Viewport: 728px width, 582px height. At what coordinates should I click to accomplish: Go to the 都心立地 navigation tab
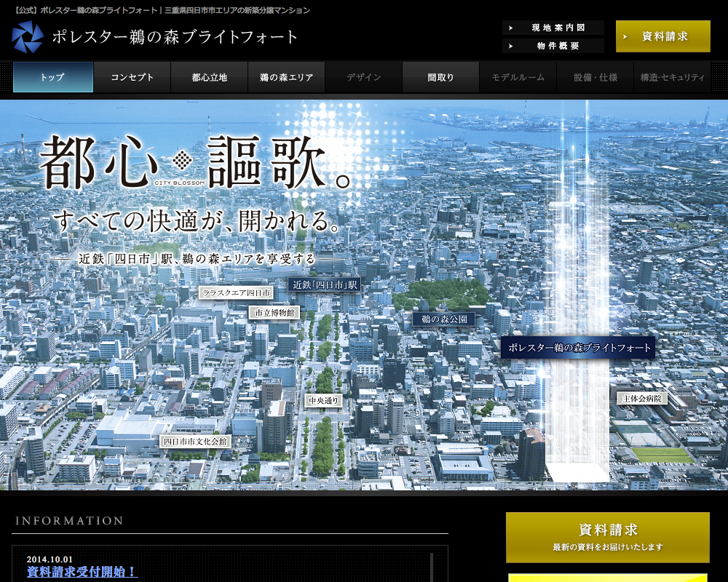(210, 77)
